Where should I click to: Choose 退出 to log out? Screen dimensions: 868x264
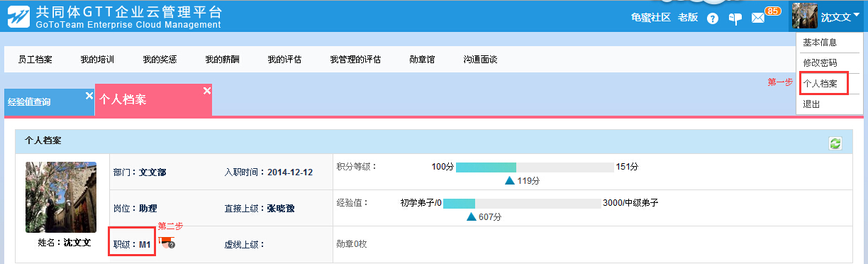pos(811,104)
